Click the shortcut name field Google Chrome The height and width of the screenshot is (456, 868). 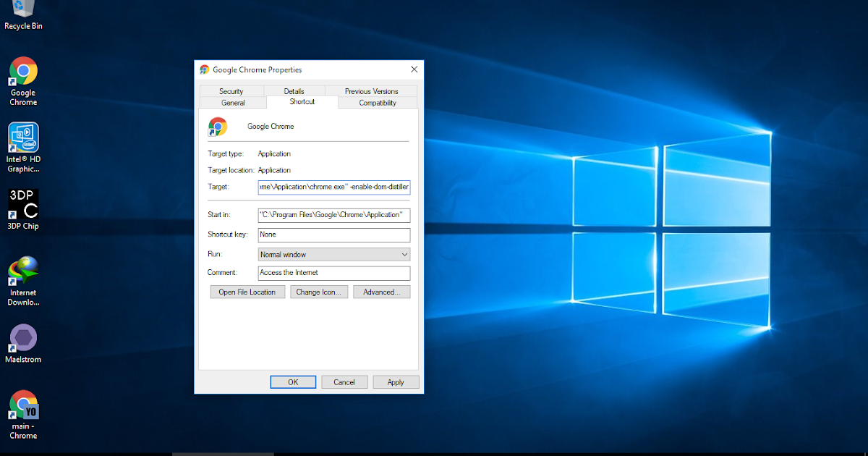pyautogui.click(x=271, y=127)
